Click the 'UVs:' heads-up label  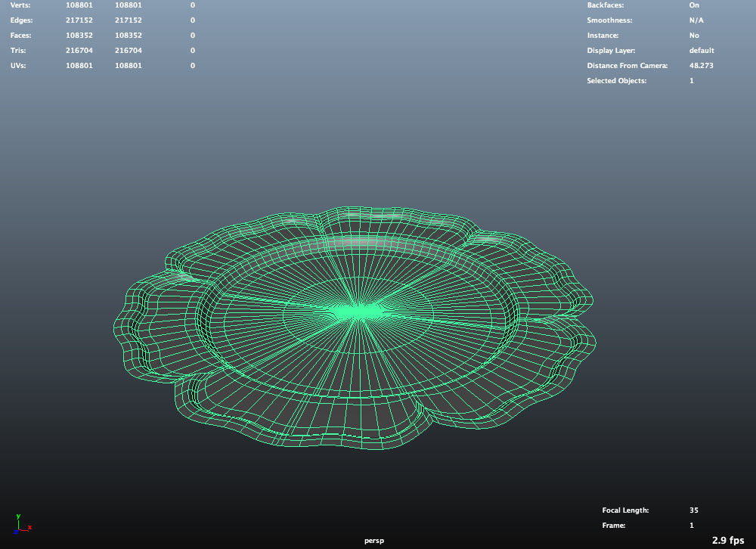click(x=18, y=66)
